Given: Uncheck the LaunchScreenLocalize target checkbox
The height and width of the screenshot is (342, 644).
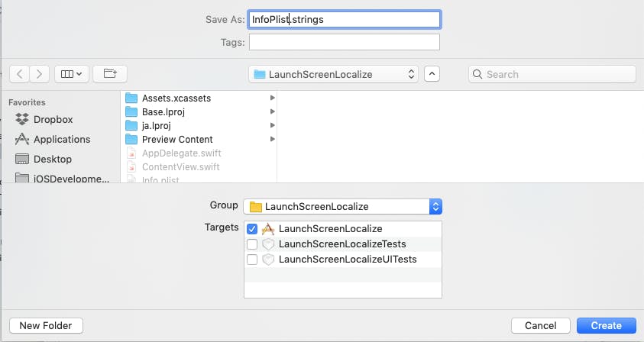Looking at the screenshot, I should pos(252,229).
